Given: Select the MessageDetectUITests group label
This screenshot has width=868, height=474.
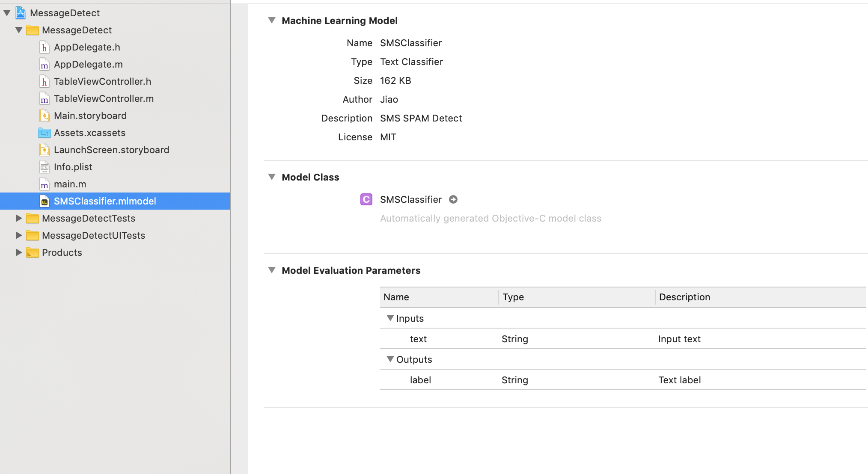Looking at the screenshot, I should [x=93, y=235].
